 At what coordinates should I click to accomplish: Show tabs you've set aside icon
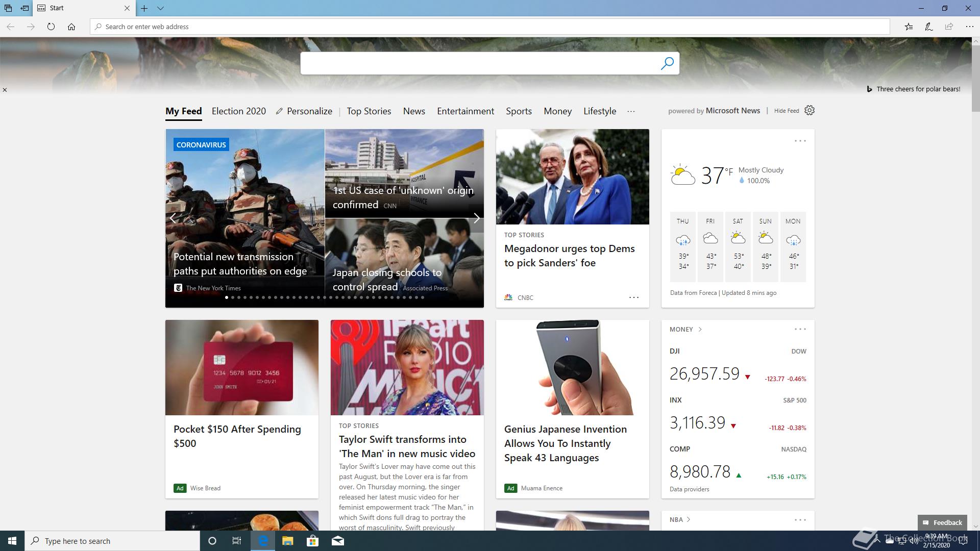(8, 8)
